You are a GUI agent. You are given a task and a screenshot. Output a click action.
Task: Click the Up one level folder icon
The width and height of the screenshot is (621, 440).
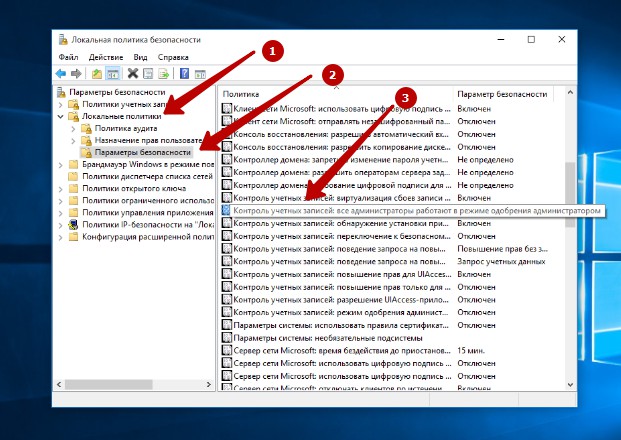(x=96, y=74)
